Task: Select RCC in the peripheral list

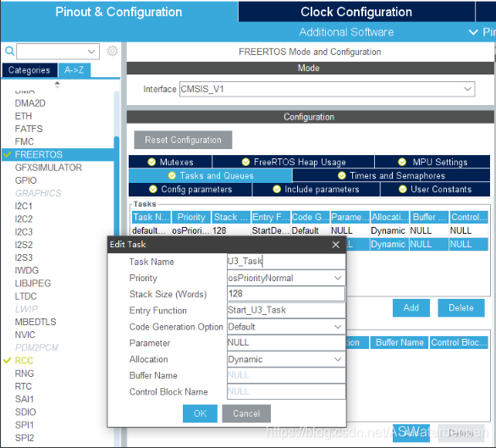Action: coord(24,361)
